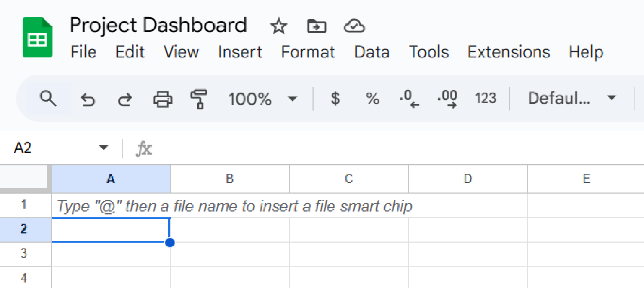Click the Undo arrow

tap(88, 99)
